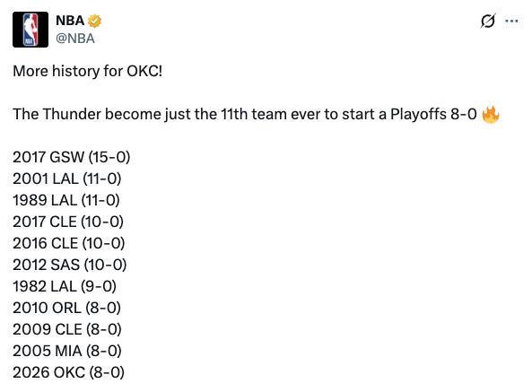Click the "More history for OKC!" text
Image resolution: width=532 pixels, height=392 pixels.
tap(88, 71)
